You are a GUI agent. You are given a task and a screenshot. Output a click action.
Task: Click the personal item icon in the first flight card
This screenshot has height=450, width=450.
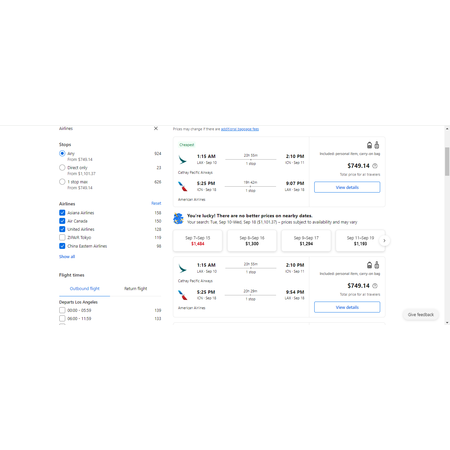tap(369, 145)
